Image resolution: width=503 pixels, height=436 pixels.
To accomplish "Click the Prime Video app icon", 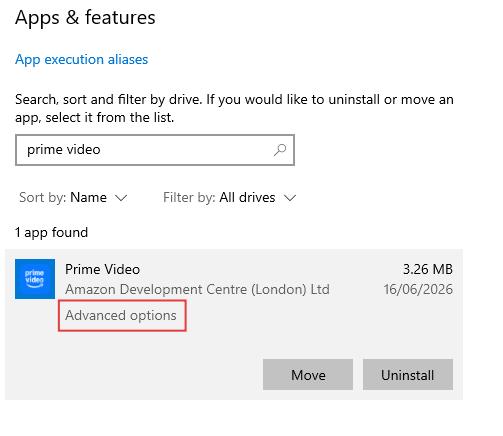I will click(x=35, y=279).
